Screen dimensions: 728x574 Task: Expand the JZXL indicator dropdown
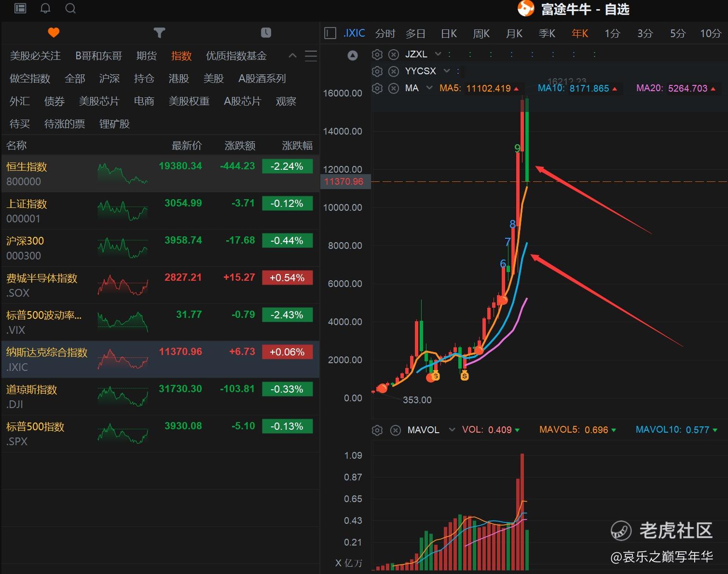(x=438, y=54)
